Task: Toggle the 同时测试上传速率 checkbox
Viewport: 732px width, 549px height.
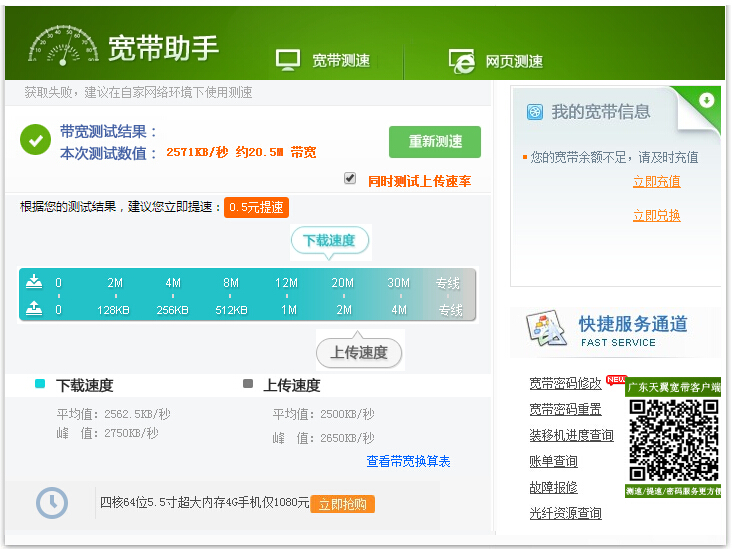Action: coord(350,178)
